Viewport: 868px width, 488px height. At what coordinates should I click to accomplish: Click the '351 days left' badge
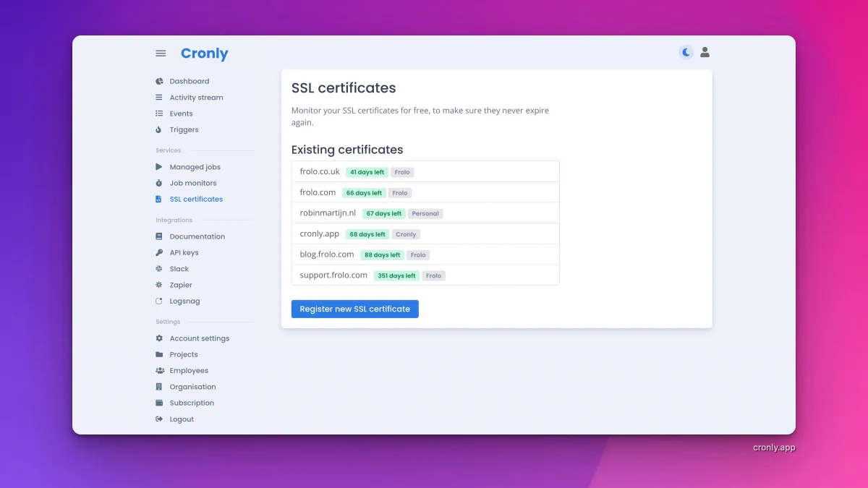click(396, 276)
